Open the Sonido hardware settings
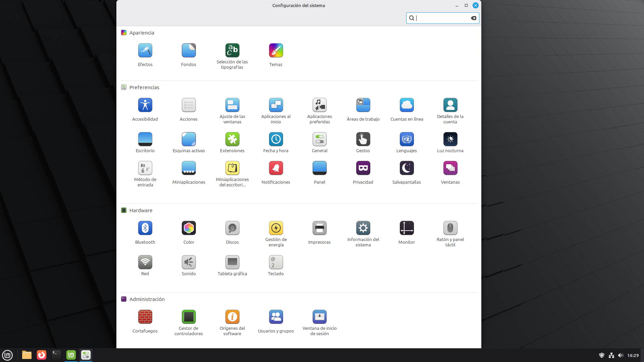Image resolution: width=644 pixels, height=362 pixels. (x=189, y=262)
